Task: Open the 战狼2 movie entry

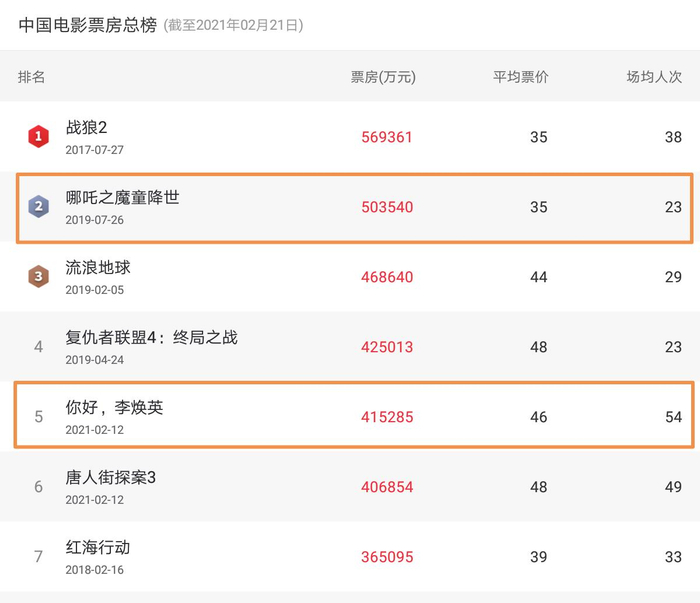Action: [x=87, y=128]
